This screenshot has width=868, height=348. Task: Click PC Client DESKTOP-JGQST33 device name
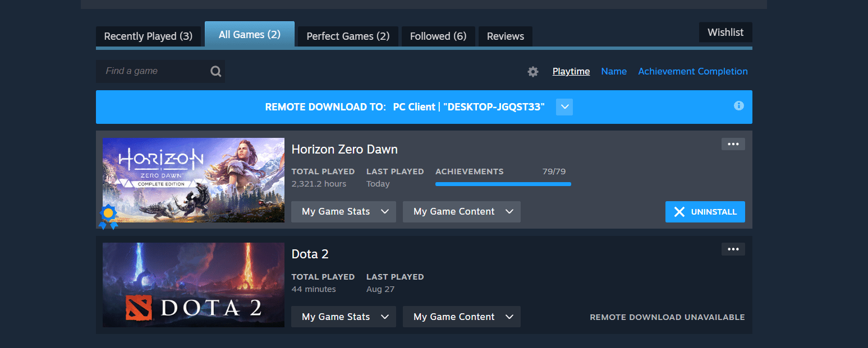[469, 107]
